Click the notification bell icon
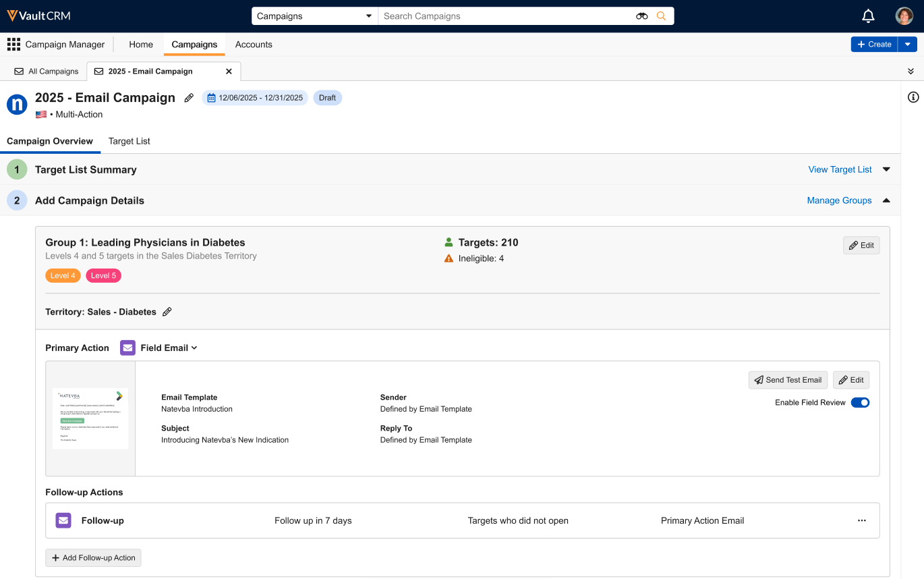The height and width of the screenshot is (579, 924). coord(869,16)
